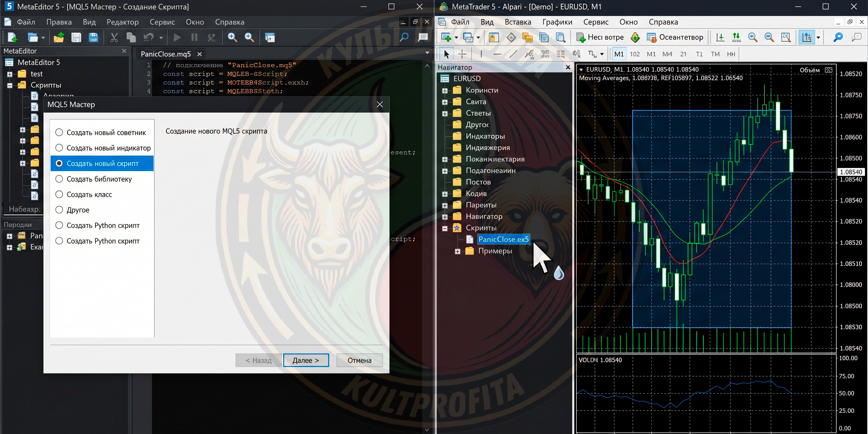Open the Редактор menu in MetaEditor
This screenshot has width=868, height=434.
(123, 22)
